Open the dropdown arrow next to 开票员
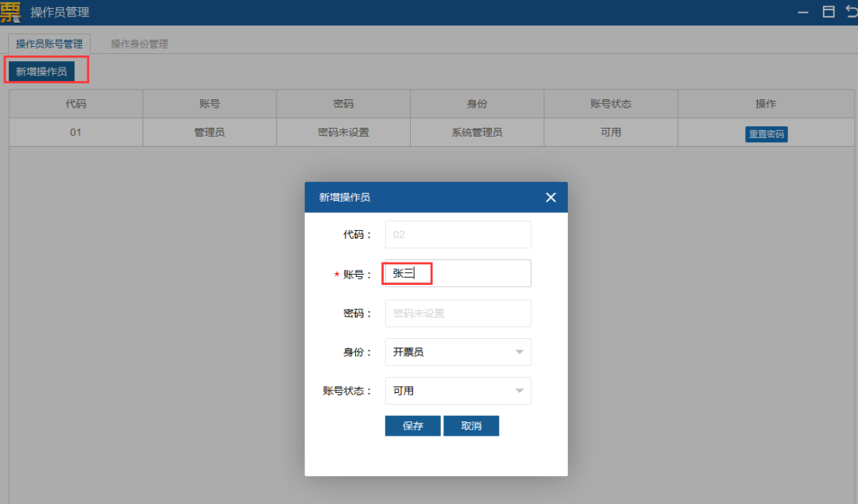 tap(520, 352)
